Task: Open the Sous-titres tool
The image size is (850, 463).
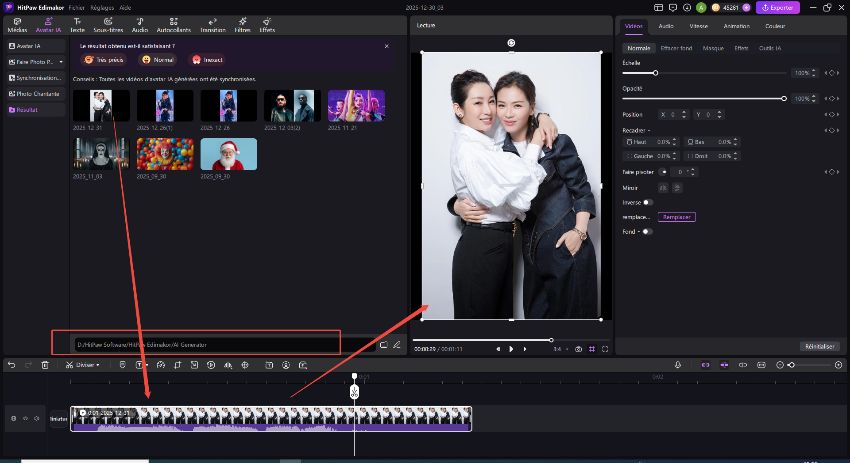Action: click(109, 24)
